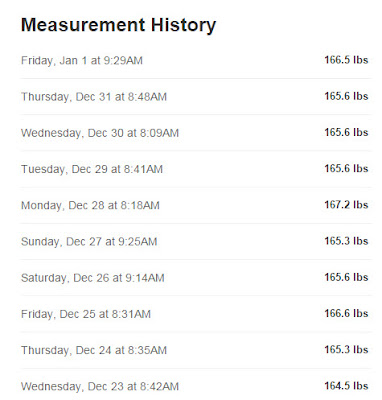Click the 164.5 lbs weight value
Image resolution: width=382 pixels, height=400 pixels.
tap(346, 386)
